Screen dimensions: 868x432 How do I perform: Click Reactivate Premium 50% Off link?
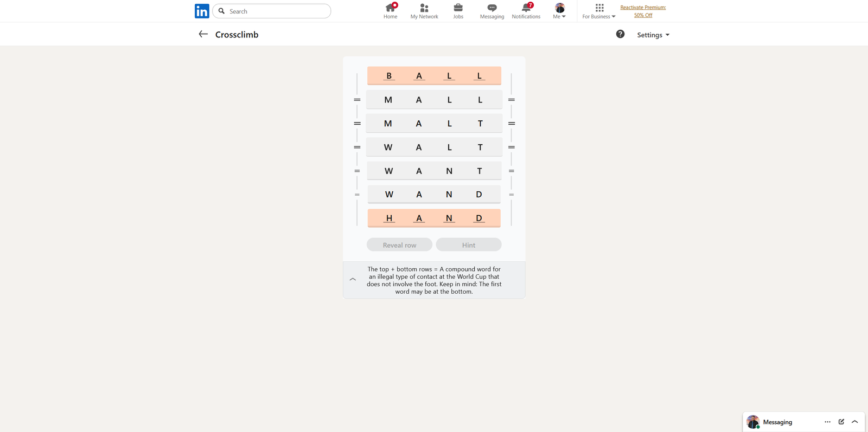pyautogui.click(x=643, y=11)
